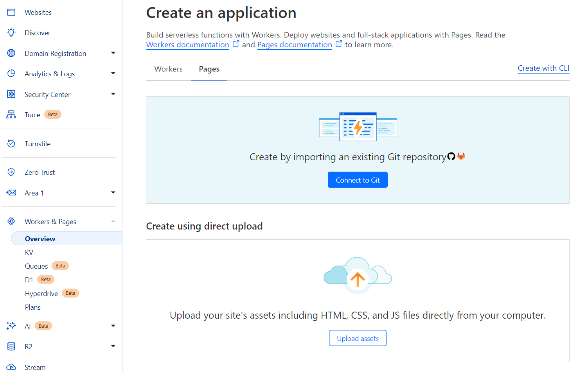The width and height of the screenshot is (588, 373).
Task: Open the Workers documentation link
Action: coord(188,45)
